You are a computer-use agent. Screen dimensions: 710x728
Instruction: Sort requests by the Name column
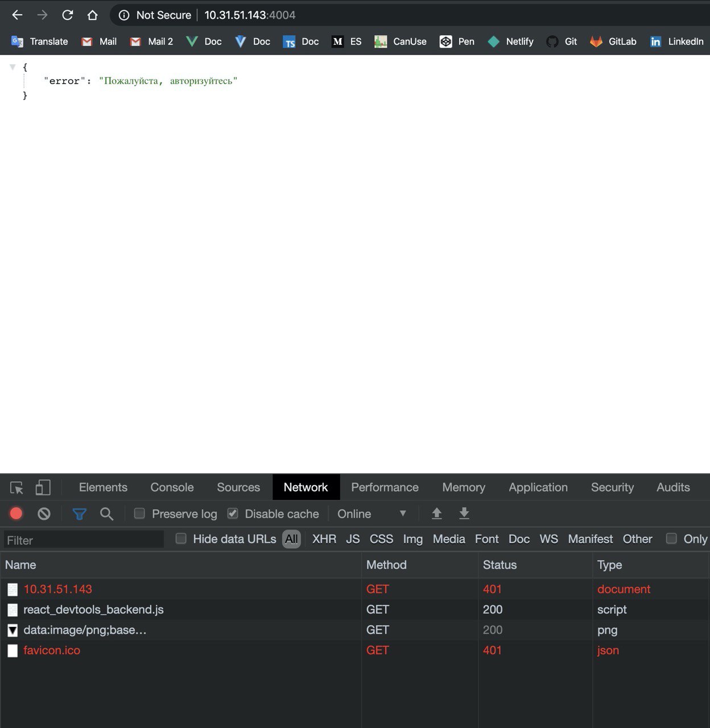[x=181, y=565]
